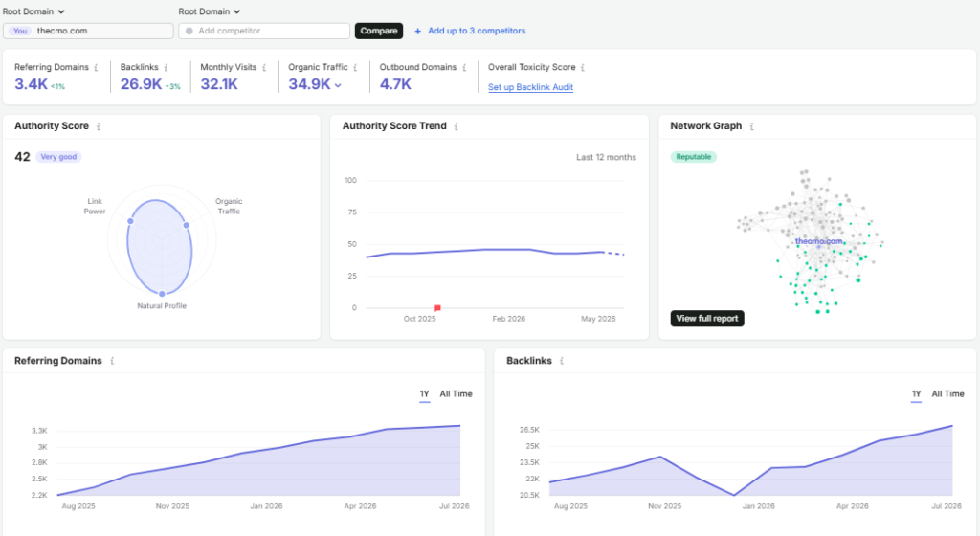Focus the Add competitor input field

click(264, 31)
